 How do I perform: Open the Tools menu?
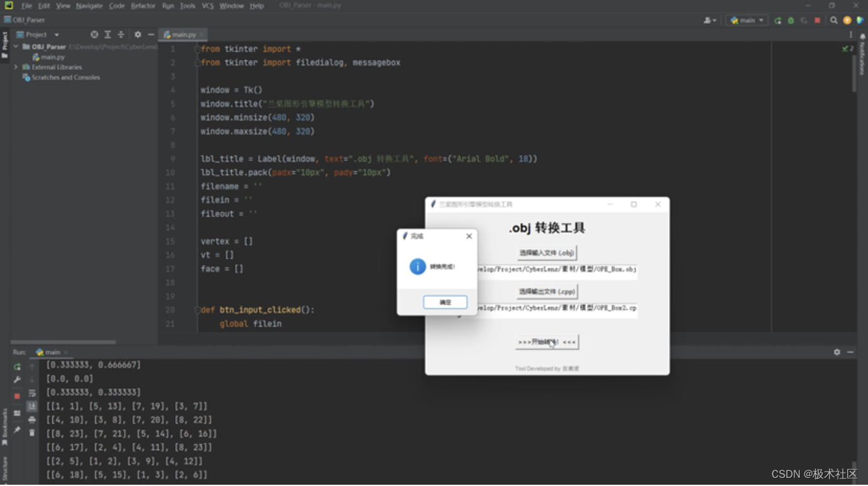[188, 6]
